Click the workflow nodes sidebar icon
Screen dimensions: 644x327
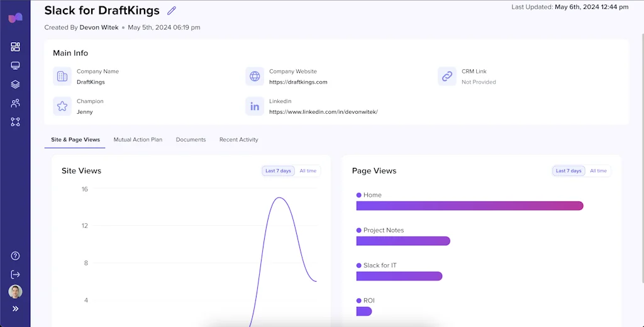pyautogui.click(x=16, y=122)
